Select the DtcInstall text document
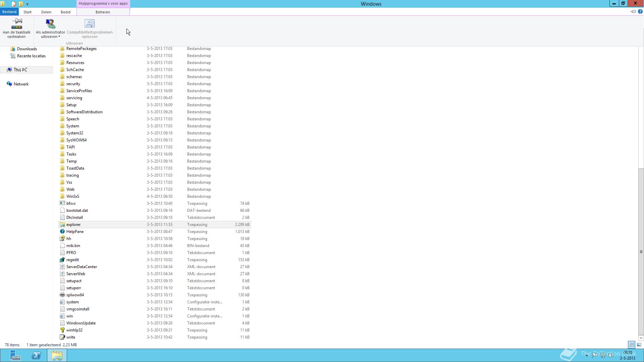644x362 pixels. click(x=155, y=218)
